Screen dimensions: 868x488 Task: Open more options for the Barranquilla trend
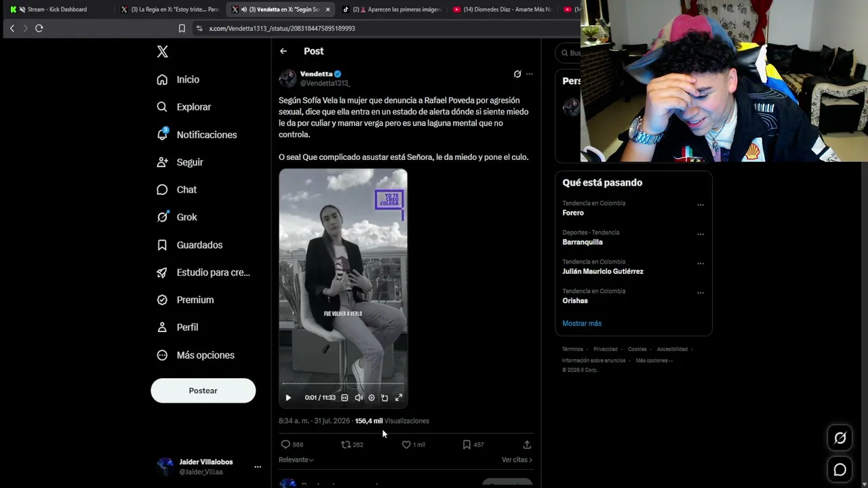tap(701, 234)
